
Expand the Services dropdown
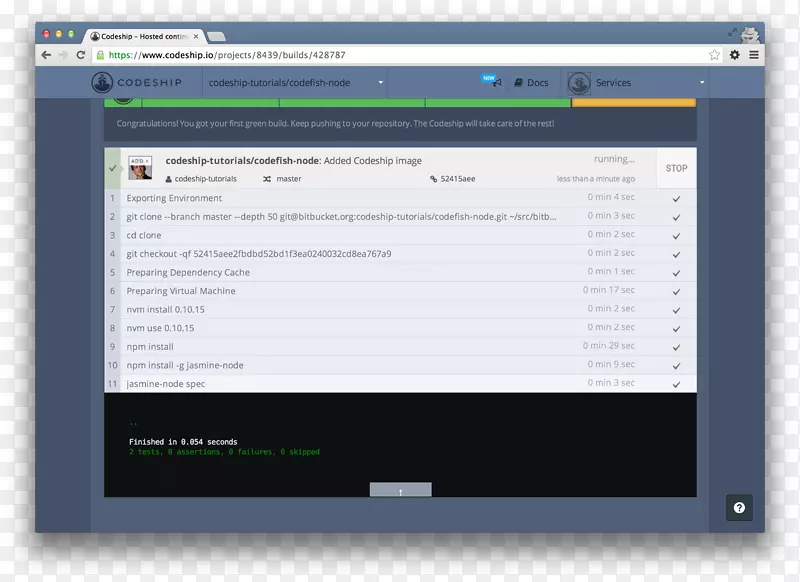(x=702, y=83)
